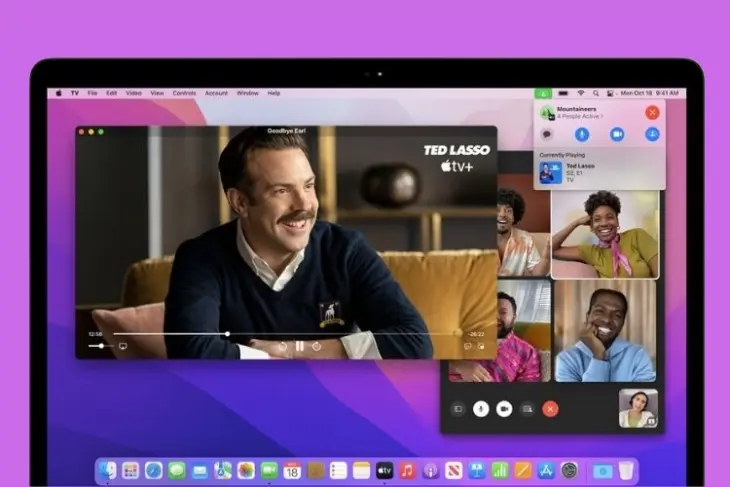Click screen share button in FaceTime controls
This screenshot has height=487, width=730.
click(x=527, y=408)
